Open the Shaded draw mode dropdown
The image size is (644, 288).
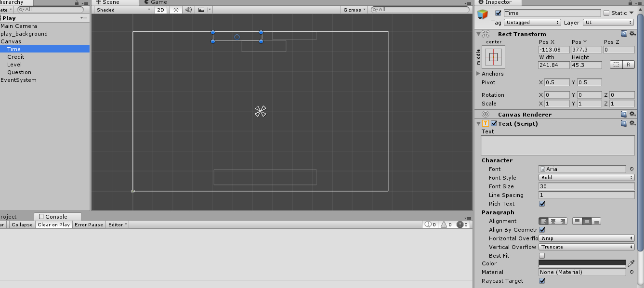pos(123,10)
